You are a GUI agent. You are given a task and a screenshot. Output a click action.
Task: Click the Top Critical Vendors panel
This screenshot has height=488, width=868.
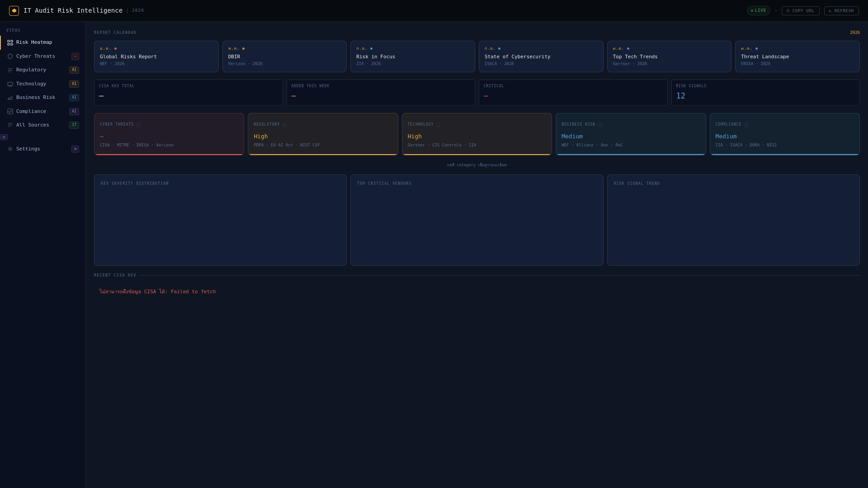pyautogui.click(x=477, y=220)
